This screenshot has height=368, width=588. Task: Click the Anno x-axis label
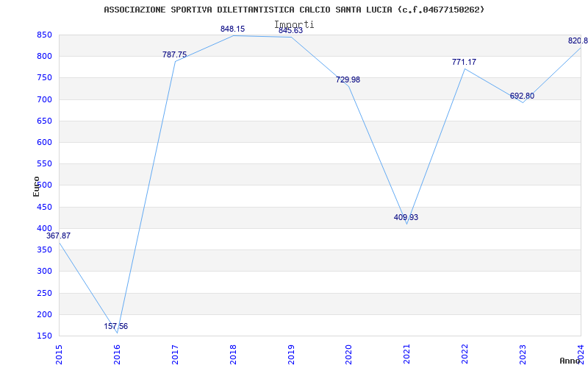click(570, 361)
